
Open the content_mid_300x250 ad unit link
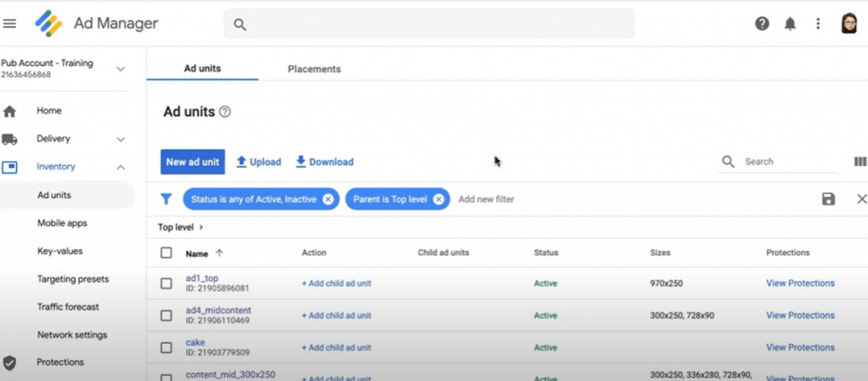point(231,374)
